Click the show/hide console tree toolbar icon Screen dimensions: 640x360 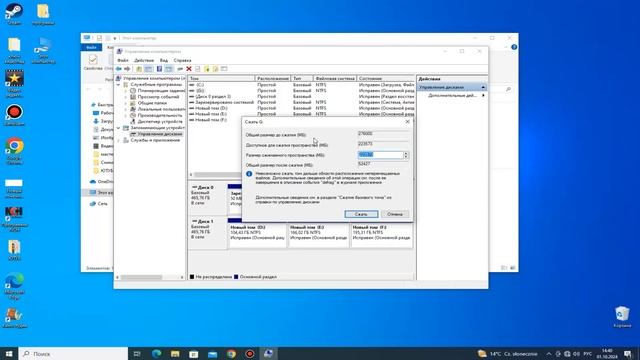pos(148,69)
